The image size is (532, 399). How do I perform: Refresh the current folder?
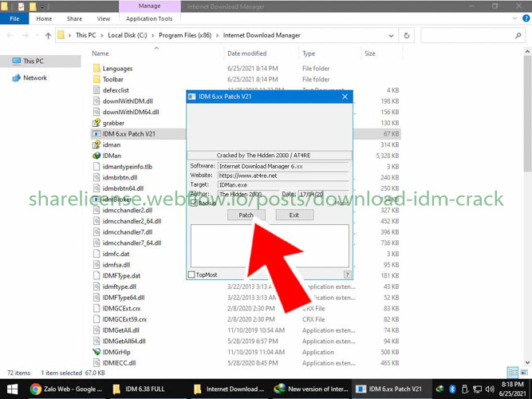(x=407, y=35)
